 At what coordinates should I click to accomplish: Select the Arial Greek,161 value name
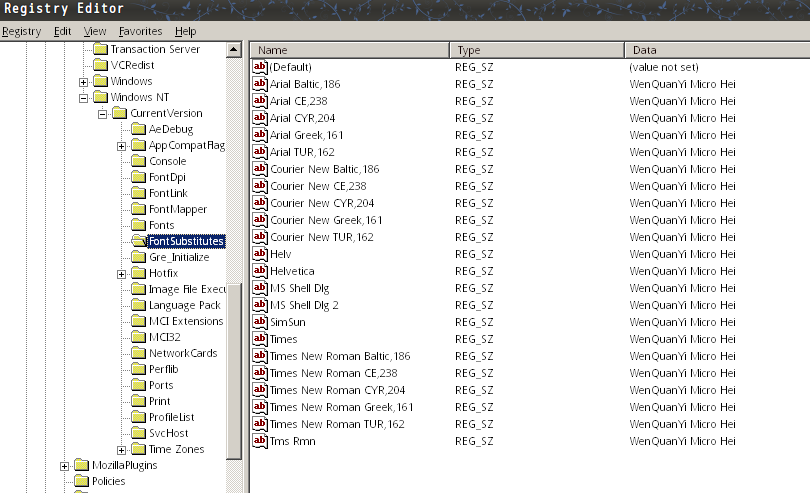pos(306,135)
